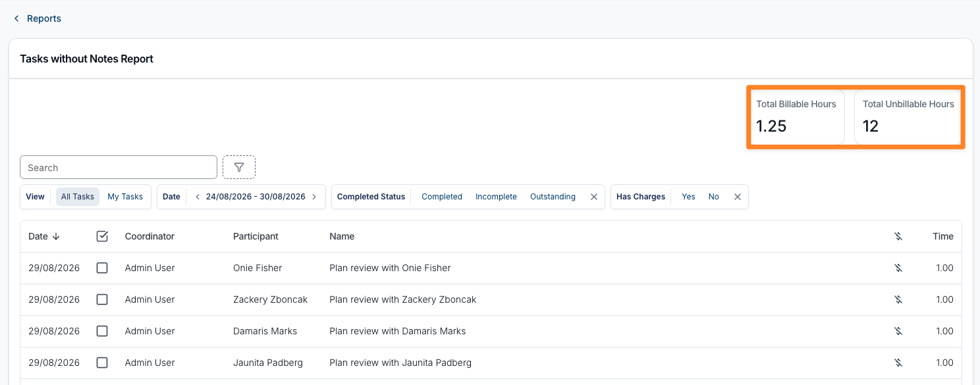Switch to My Tasks view
Image resolution: width=980 pixels, height=385 pixels.
pos(125,197)
